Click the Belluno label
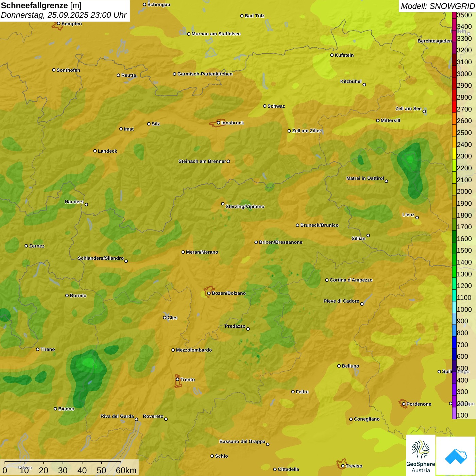 coord(350,366)
